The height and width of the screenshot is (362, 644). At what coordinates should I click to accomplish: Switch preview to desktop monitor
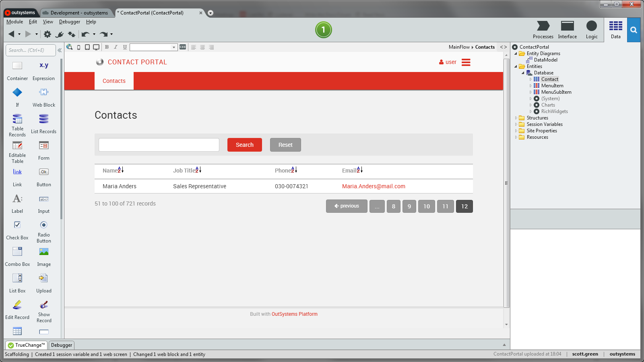[96, 47]
